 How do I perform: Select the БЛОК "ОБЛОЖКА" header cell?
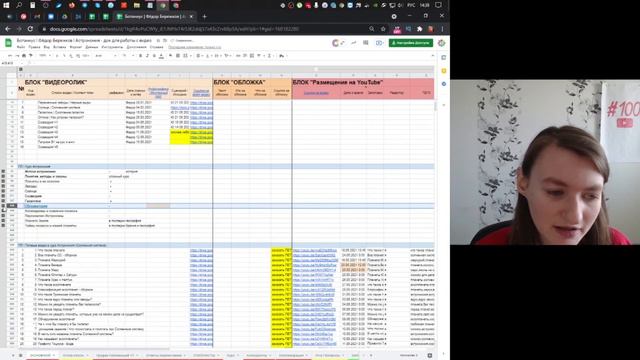[x=252, y=82]
